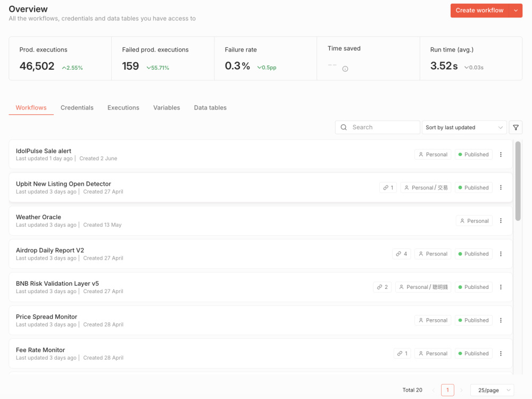Screen dimensions: 532x399
Task: Open the Prod. executions stat card
Action: (x=60, y=59)
